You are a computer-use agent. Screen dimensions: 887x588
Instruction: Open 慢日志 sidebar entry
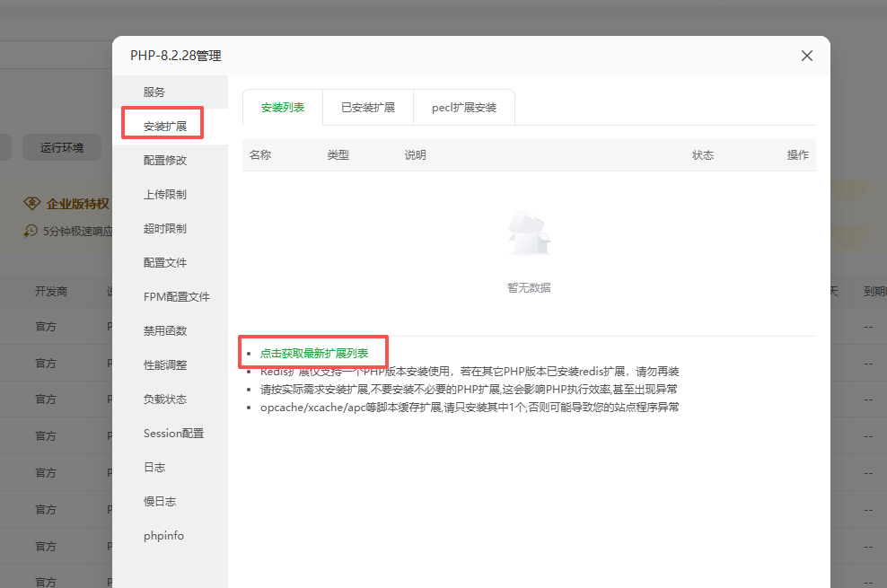pos(160,502)
